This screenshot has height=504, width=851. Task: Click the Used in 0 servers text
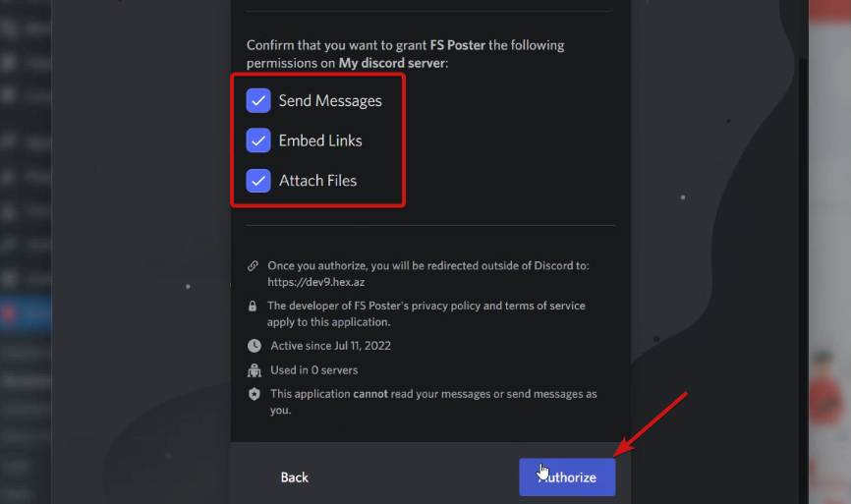tap(314, 370)
